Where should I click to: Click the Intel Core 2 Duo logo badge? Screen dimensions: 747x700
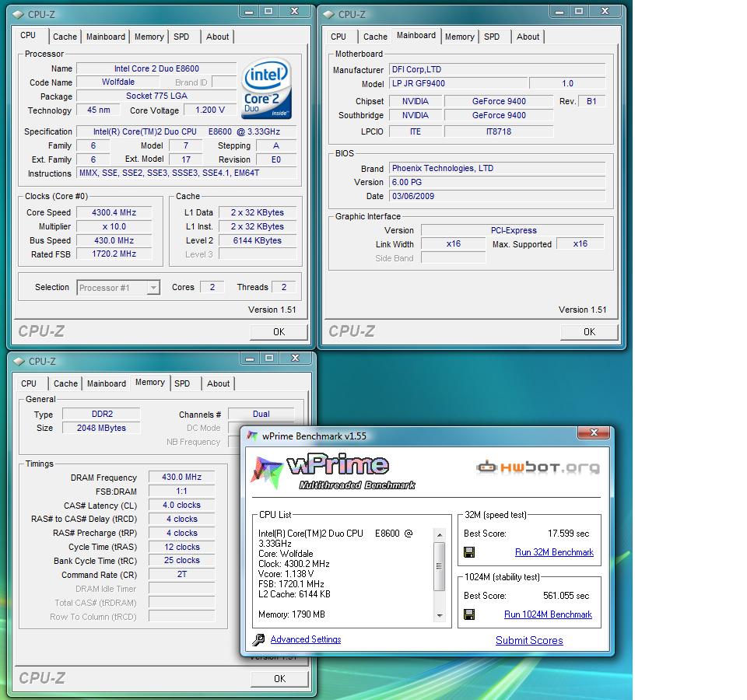click(x=266, y=89)
